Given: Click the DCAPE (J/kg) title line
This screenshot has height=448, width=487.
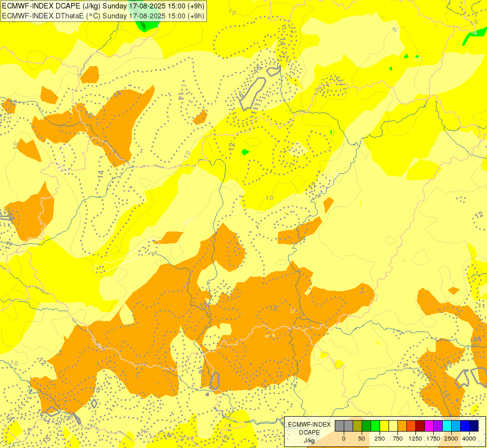Looking at the screenshot, I should point(103,6).
